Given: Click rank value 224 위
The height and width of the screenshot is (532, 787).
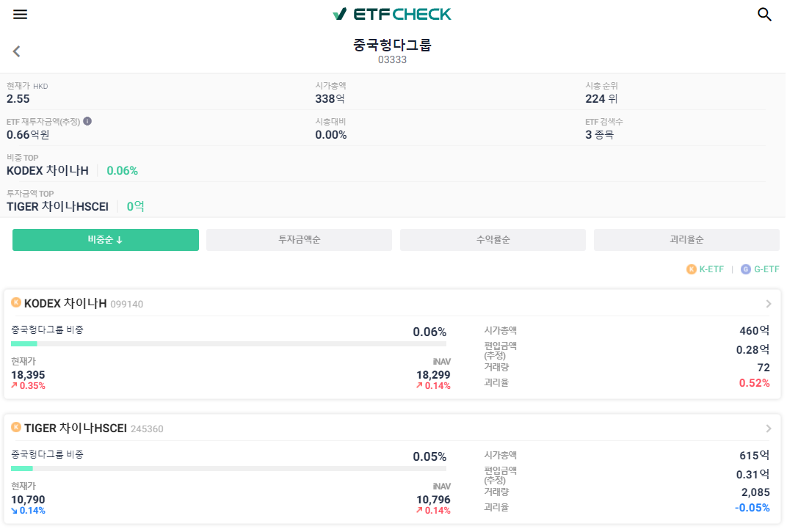Looking at the screenshot, I should tap(601, 99).
